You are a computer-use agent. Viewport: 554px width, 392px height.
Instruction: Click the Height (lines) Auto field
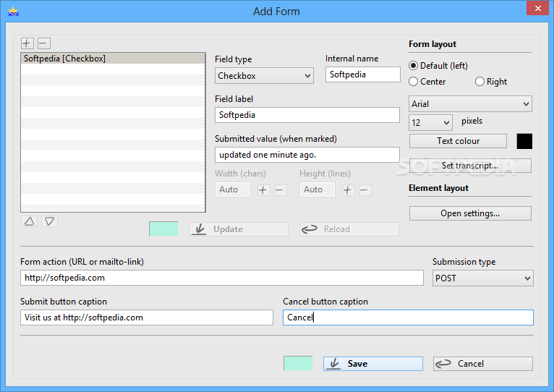318,189
